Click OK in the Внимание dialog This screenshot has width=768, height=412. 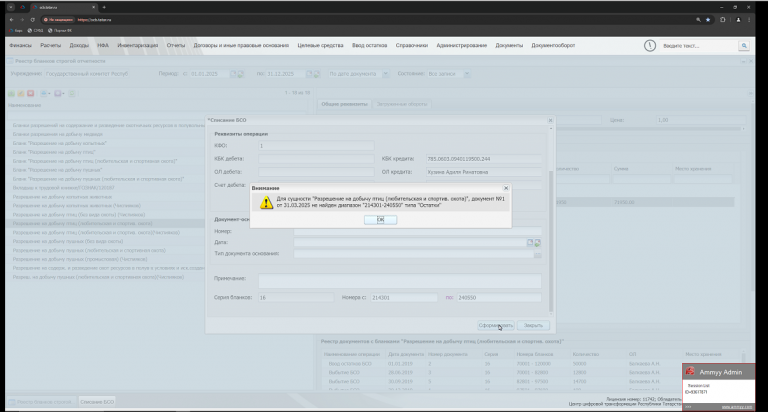coord(381,220)
